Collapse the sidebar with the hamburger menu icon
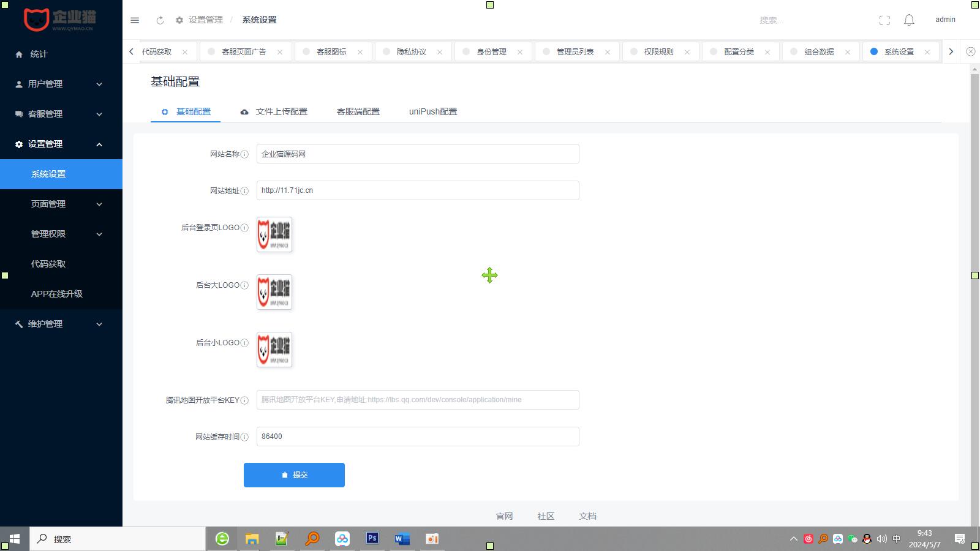 tap(135, 20)
